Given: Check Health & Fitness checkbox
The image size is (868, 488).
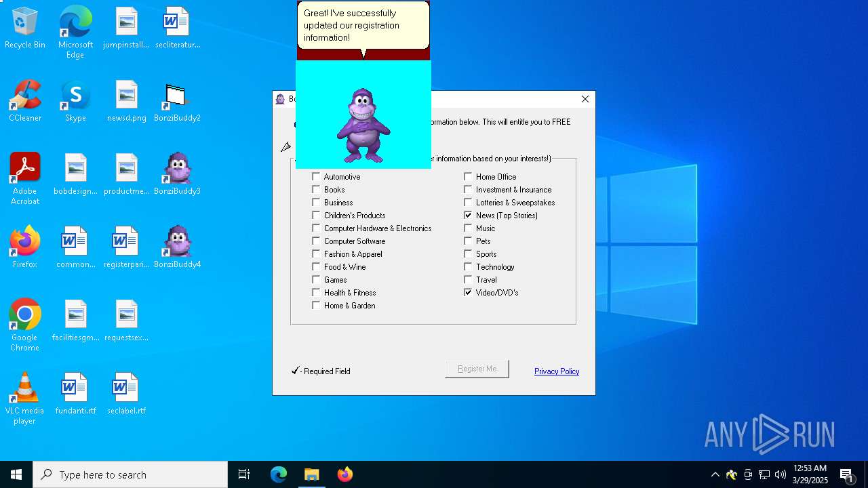Looking at the screenshot, I should (x=316, y=292).
